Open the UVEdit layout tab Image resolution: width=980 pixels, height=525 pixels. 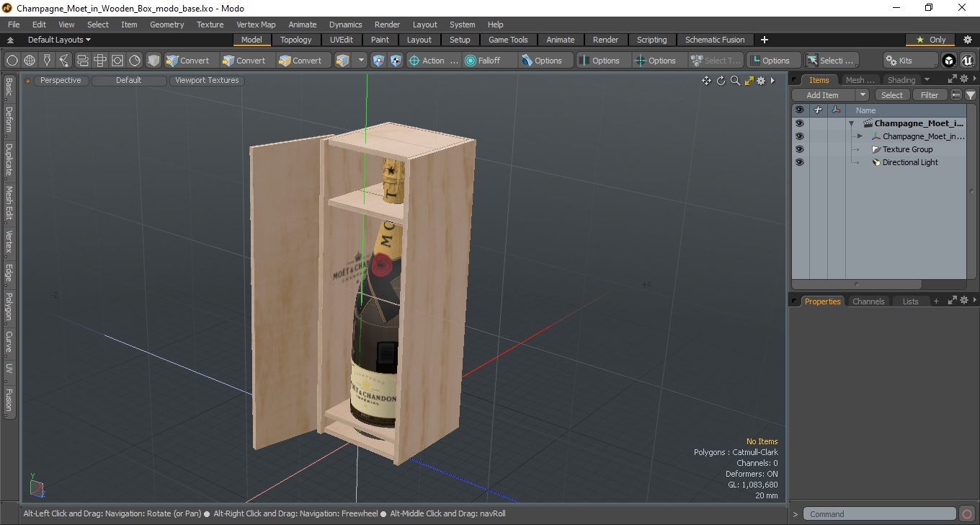342,40
